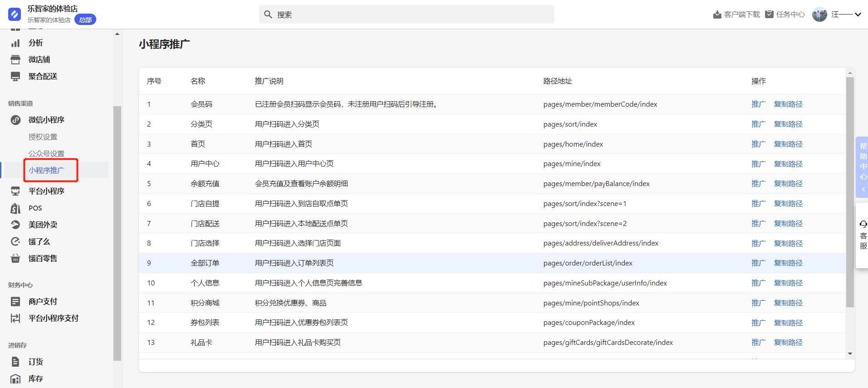Click 推广 link for 会员码 row
This screenshot has height=388, width=868.
point(758,104)
